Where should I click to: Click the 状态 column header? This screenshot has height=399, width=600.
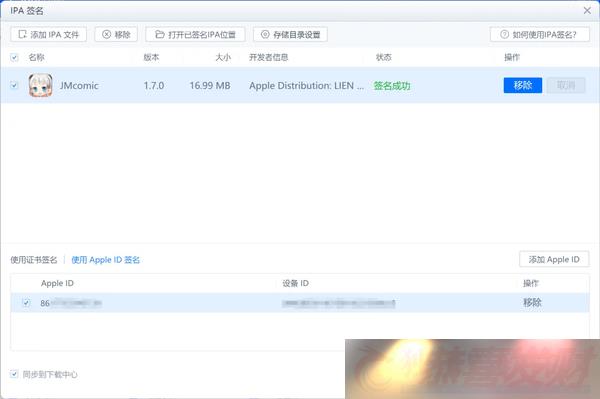pos(383,57)
